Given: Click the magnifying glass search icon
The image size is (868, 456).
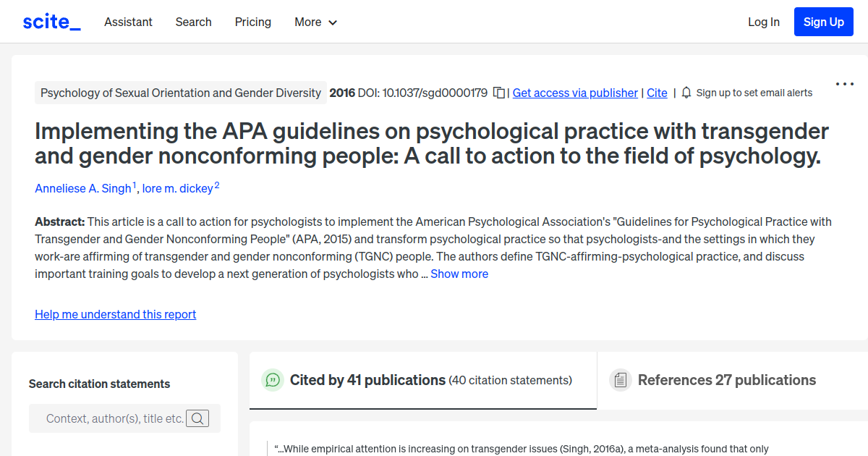Looking at the screenshot, I should click(197, 418).
